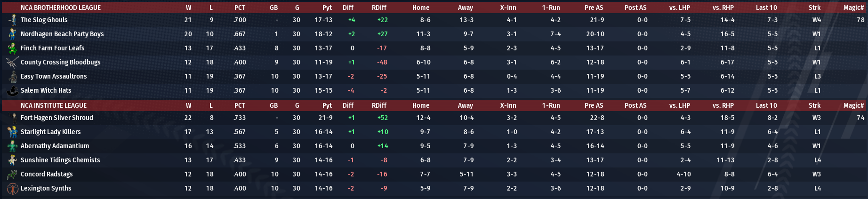This screenshot has height=199, width=868.
Task: Open Sunshine Tidings Chemists team link
Action: [60, 160]
